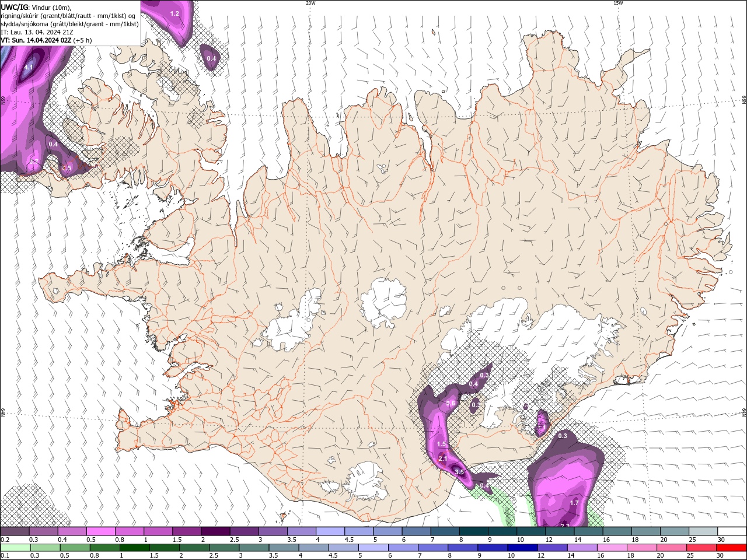Screen dimensions: 747x560
Task: Click the 'IT: Lau. 13. 04. 2024 21Z' line
Action: pos(36,32)
